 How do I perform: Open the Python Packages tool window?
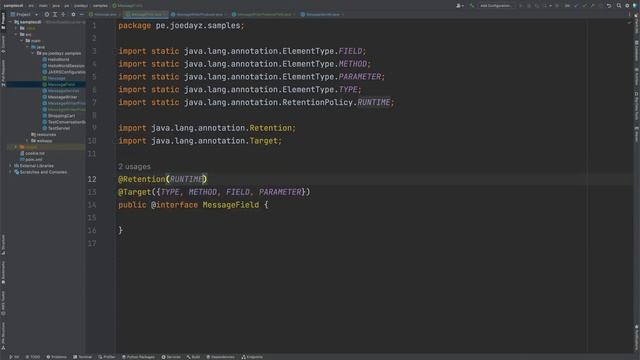click(138, 357)
